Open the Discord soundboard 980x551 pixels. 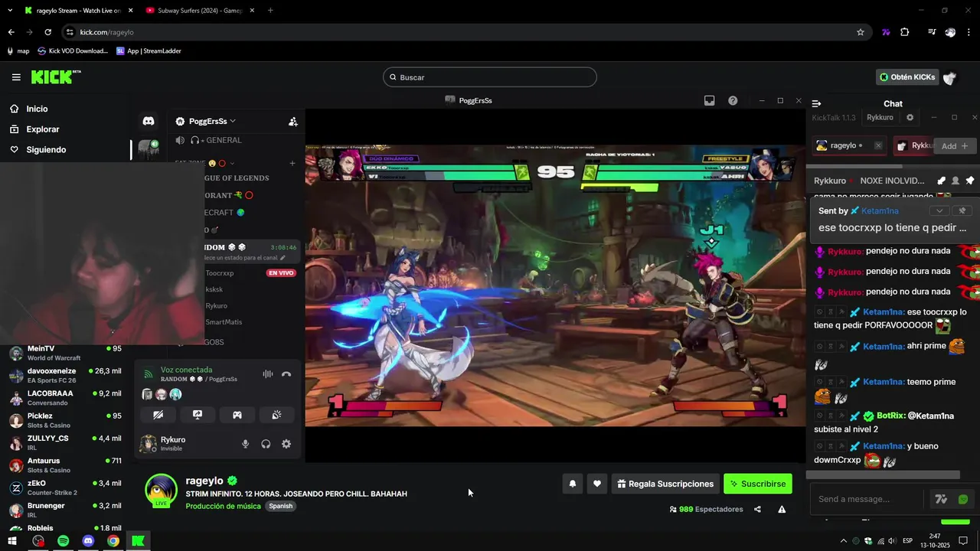point(276,415)
